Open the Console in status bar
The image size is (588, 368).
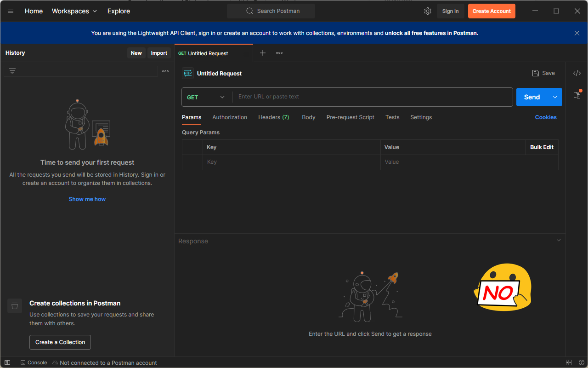click(x=34, y=362)
